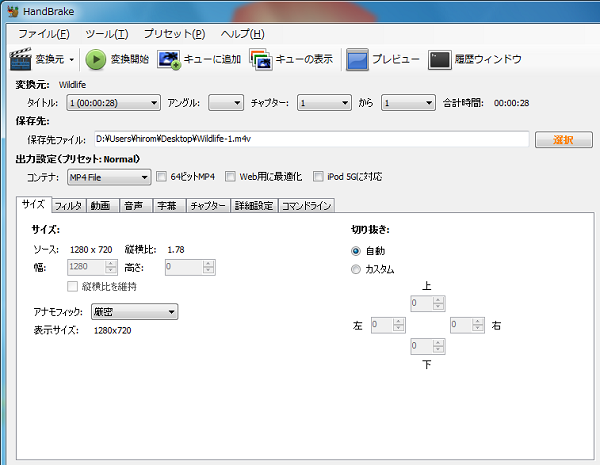Click the 履歴ウィンドウ activity window icon
The image size is (600, 465).
pos(440,60)
